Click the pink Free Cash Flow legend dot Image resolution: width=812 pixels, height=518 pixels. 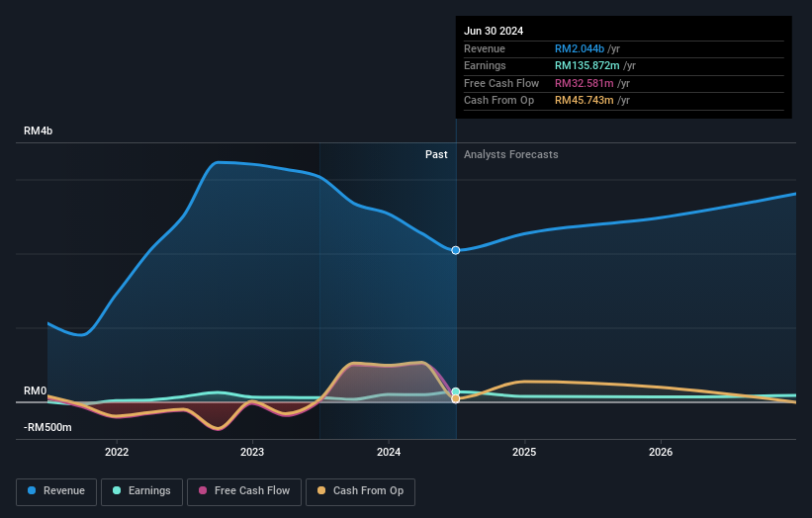(x=203, y=490)
